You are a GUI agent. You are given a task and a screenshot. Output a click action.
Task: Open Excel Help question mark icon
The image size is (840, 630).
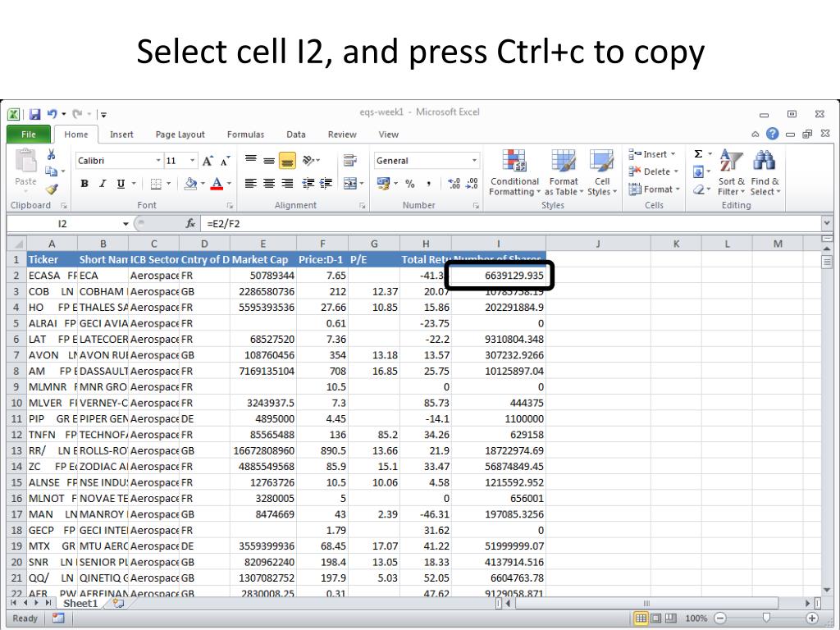coord(772,134)
